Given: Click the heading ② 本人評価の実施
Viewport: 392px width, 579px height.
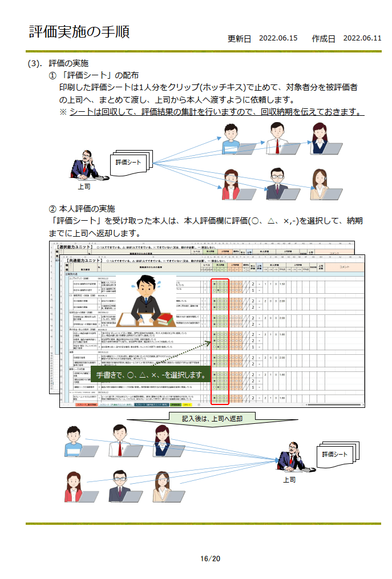Looking at the screenshot, I should (x=82, y=209).
